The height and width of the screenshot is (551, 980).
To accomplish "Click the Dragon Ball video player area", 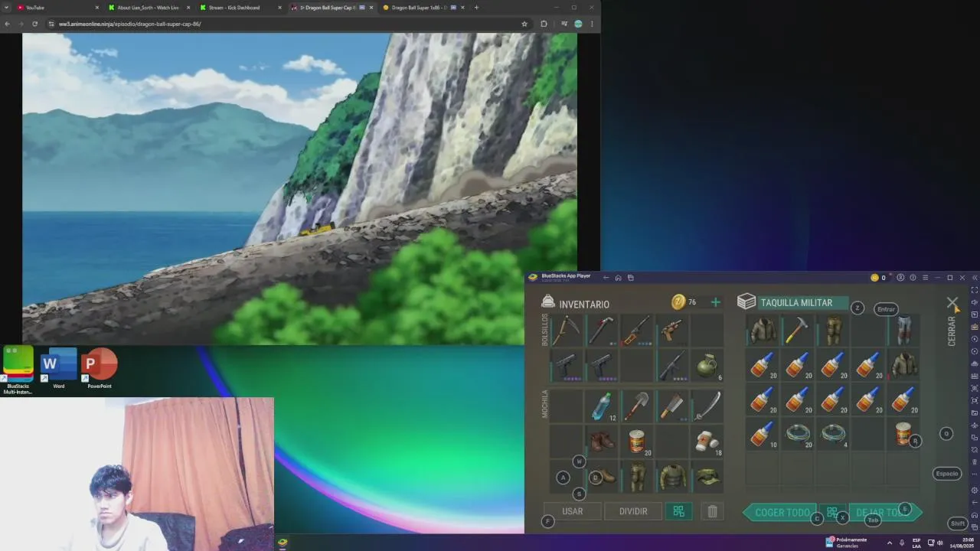I will (299, 188).
